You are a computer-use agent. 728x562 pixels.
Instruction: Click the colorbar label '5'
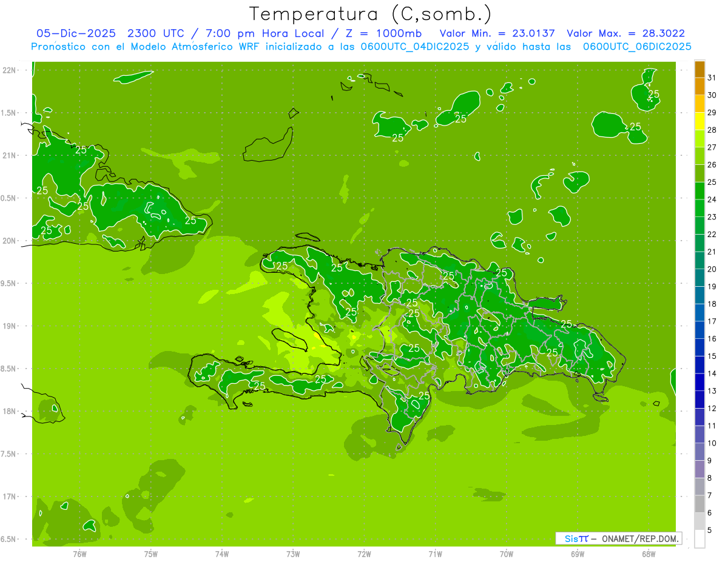point(710,530)
